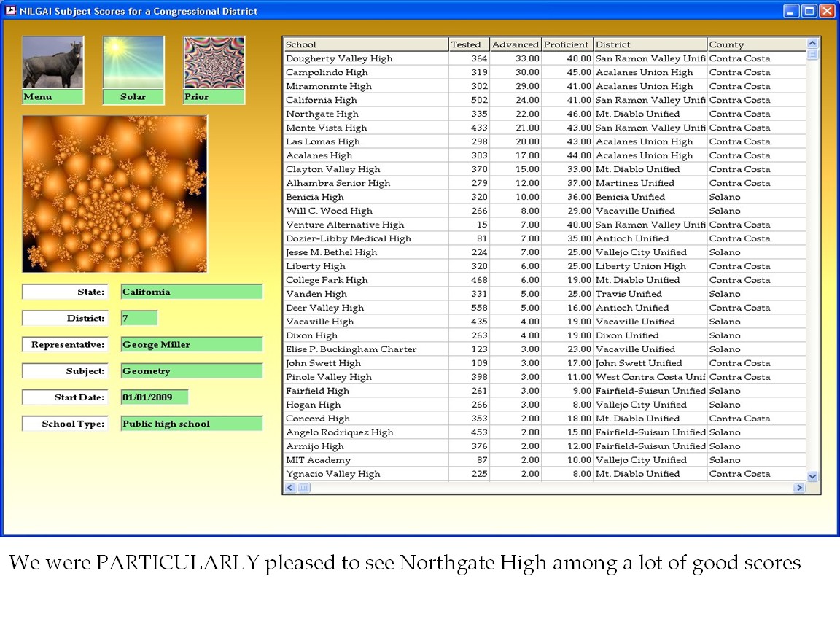840x630 pixels.
Task: Click the horizontal scrollbar right arrow
Action: [x=799, y=488]
